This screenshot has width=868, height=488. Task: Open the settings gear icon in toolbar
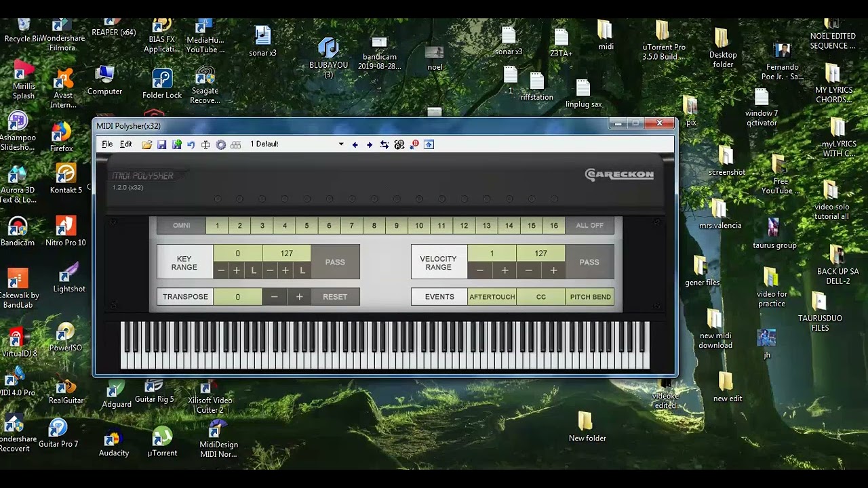click(221, 144)
